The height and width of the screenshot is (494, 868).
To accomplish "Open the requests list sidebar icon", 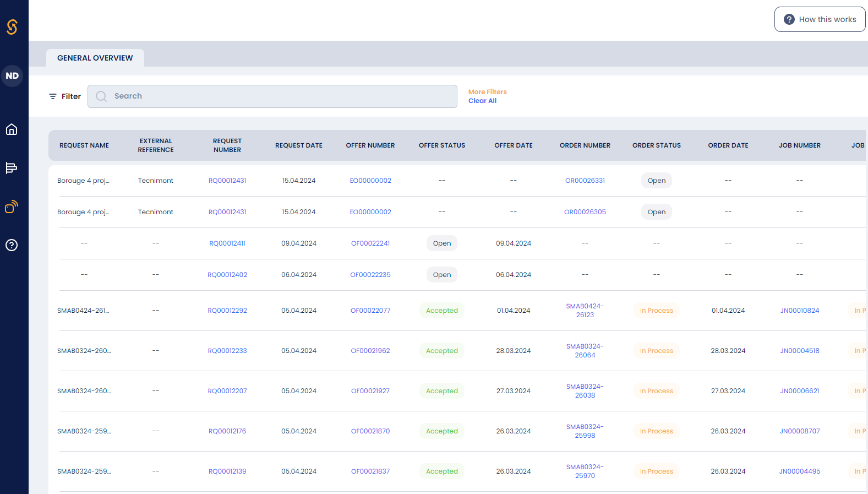I will (12, 168).
